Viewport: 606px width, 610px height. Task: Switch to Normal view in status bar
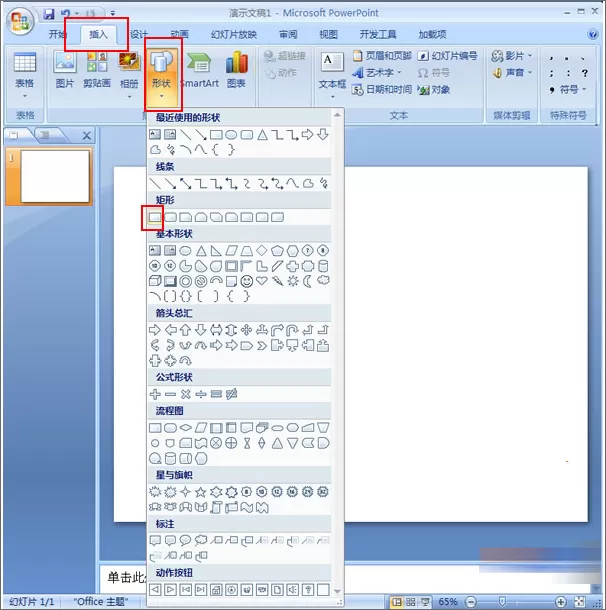pyautogui.click(x=396, y=602)
